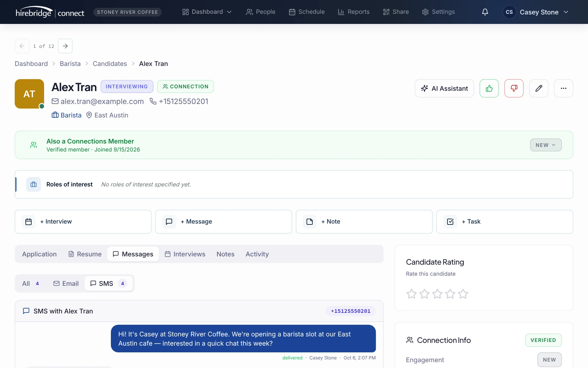Rate candidate three stars
Viewport: 588px width, 368px height.
point(437,294)
